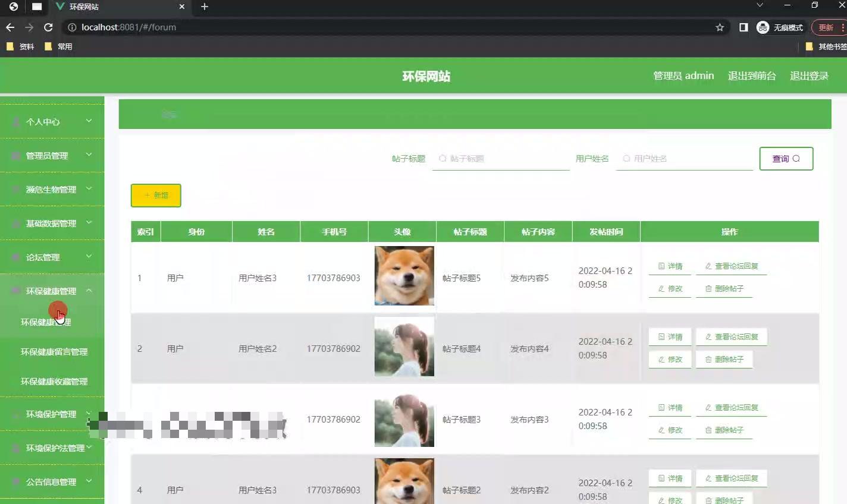This screenshot has width=847, height=504.
Task: Open a new browser tab
Action: coord(205,7)
